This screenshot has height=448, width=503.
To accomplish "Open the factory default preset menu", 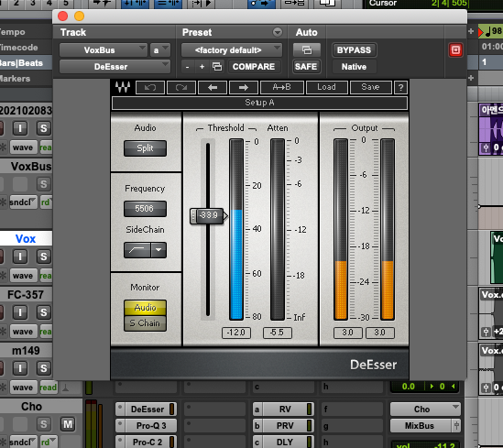I will click(x=232, y=50).
